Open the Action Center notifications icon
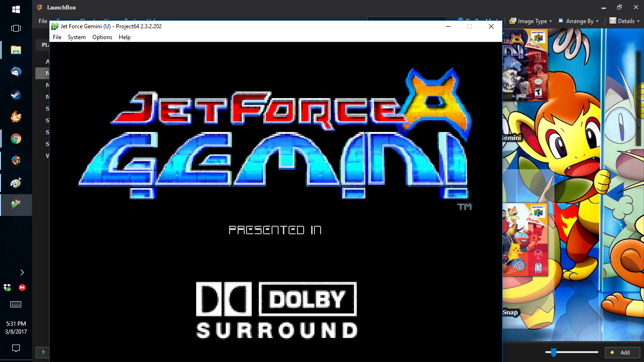 (16, 348)
